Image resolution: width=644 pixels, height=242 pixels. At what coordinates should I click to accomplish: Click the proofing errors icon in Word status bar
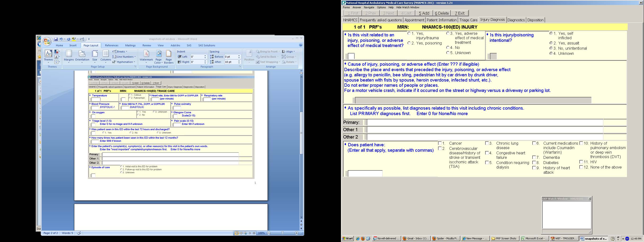[79, 233]
